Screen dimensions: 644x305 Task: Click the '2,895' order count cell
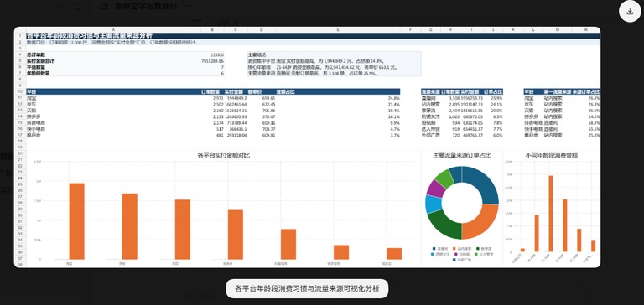(454, 104)
